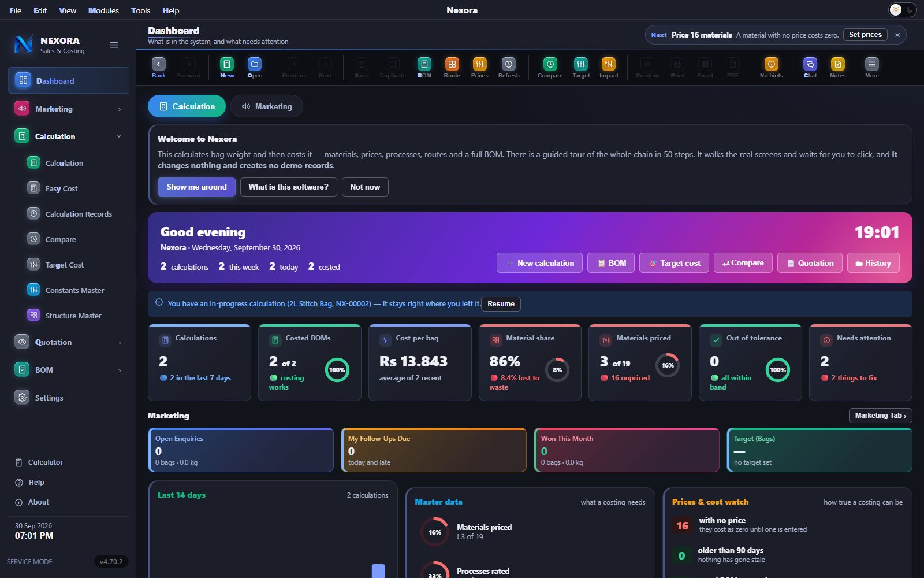This screenshot has width=924, height=578.
Task: Click the Back toolbar icon
Action: coord(159,68)
